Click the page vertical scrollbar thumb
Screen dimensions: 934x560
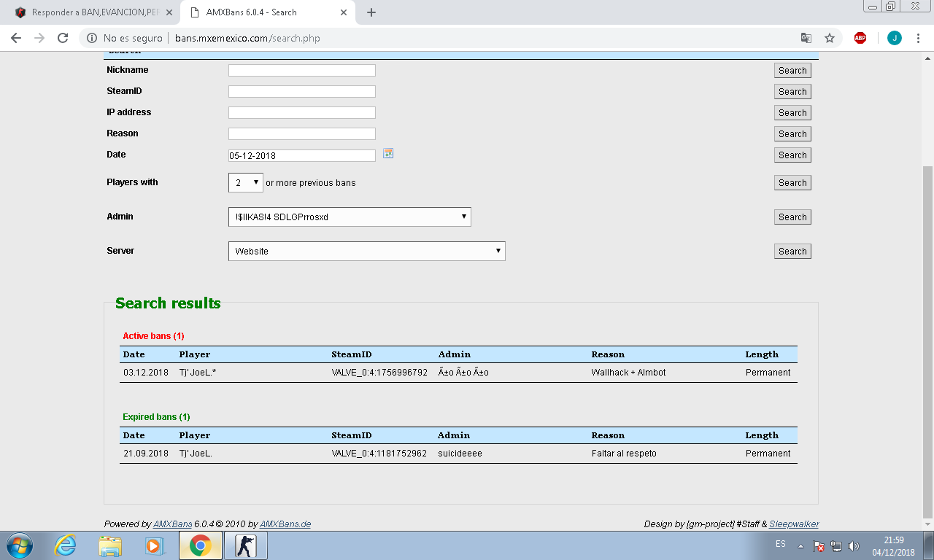click(x=927, y=341)
